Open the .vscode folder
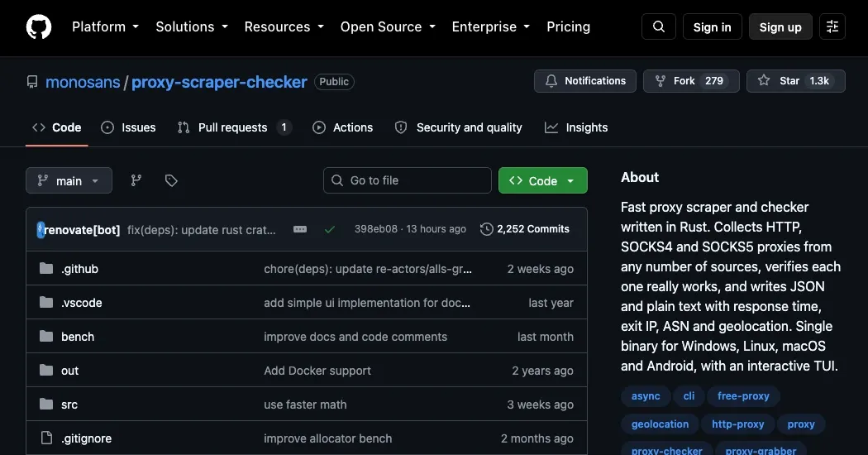 [x=82, y=303]
